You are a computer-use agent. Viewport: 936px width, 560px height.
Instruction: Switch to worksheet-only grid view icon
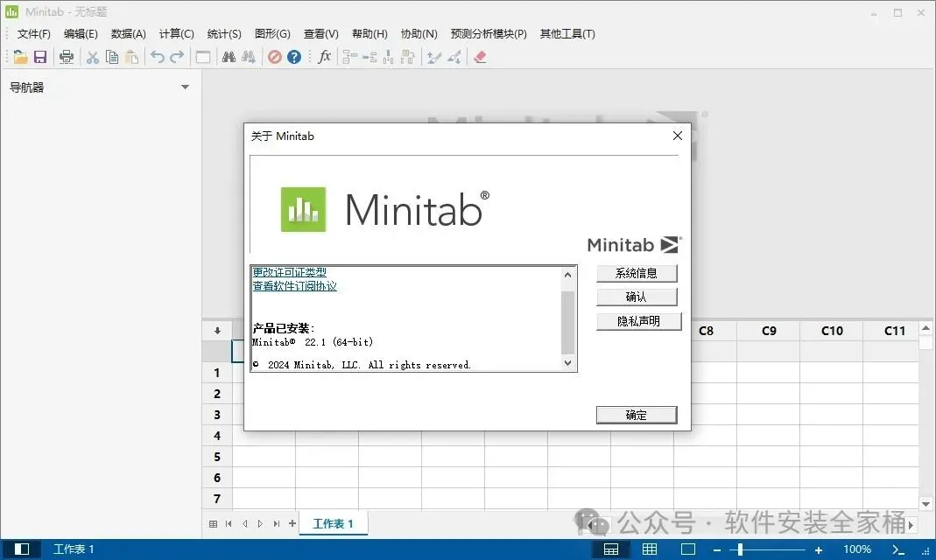650,549
